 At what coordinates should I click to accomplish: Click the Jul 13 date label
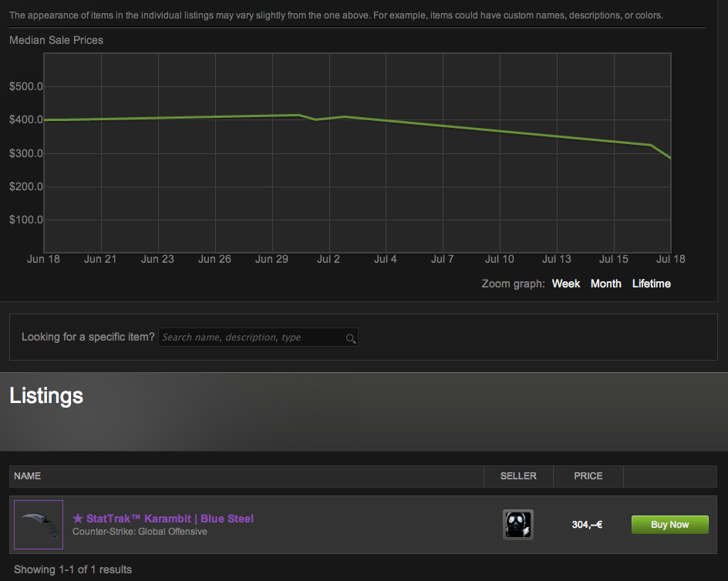point(557,259)
